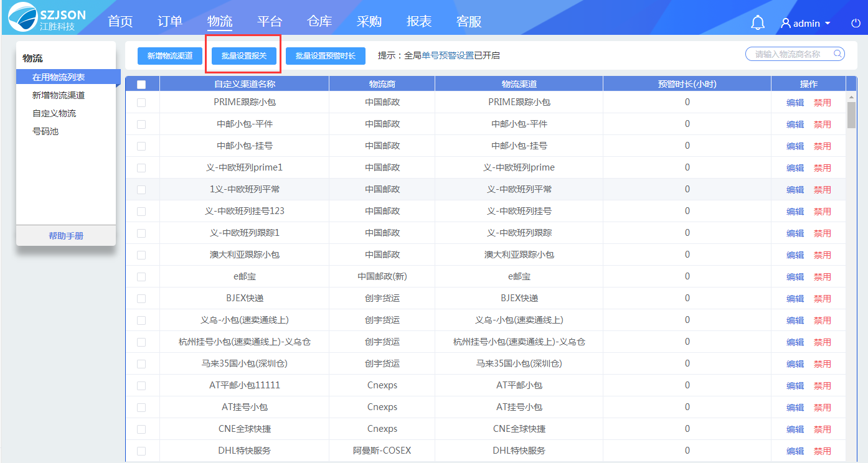This screenshot has width=868, height=463.
Task: Check the PRIME跟踪小包 row checkbox
Action: click(141, 103)
